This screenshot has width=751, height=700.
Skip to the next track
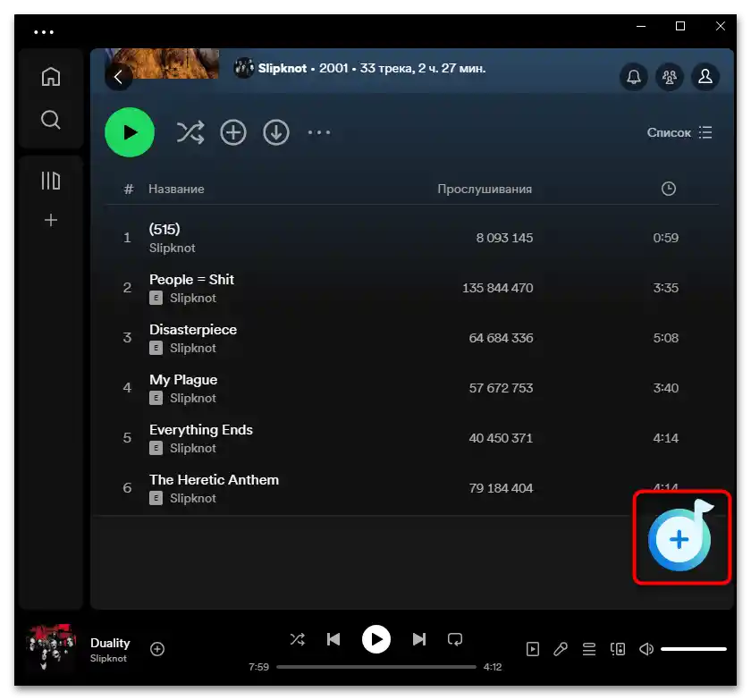[419, 639]
